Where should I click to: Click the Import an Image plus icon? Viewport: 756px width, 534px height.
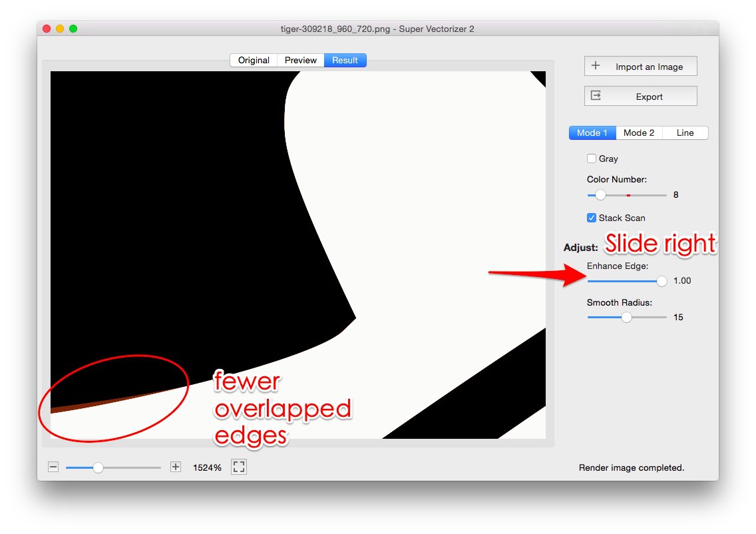pos(597,66)
